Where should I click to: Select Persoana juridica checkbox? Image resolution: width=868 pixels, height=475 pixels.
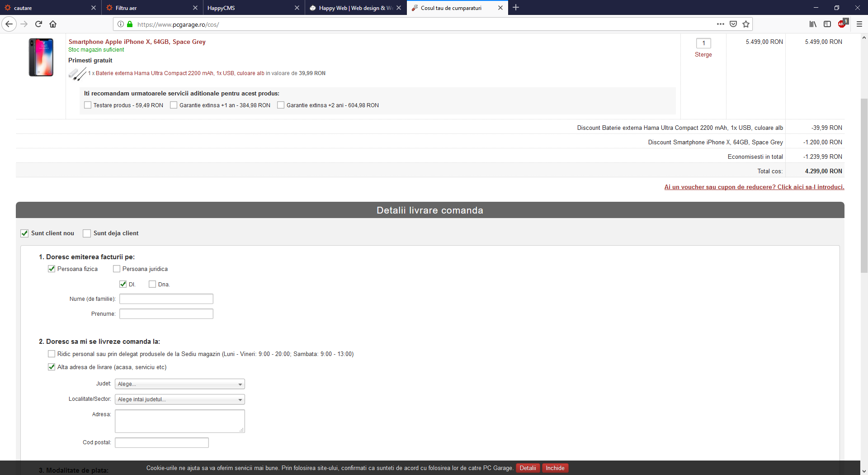click(x=117, y=269)
